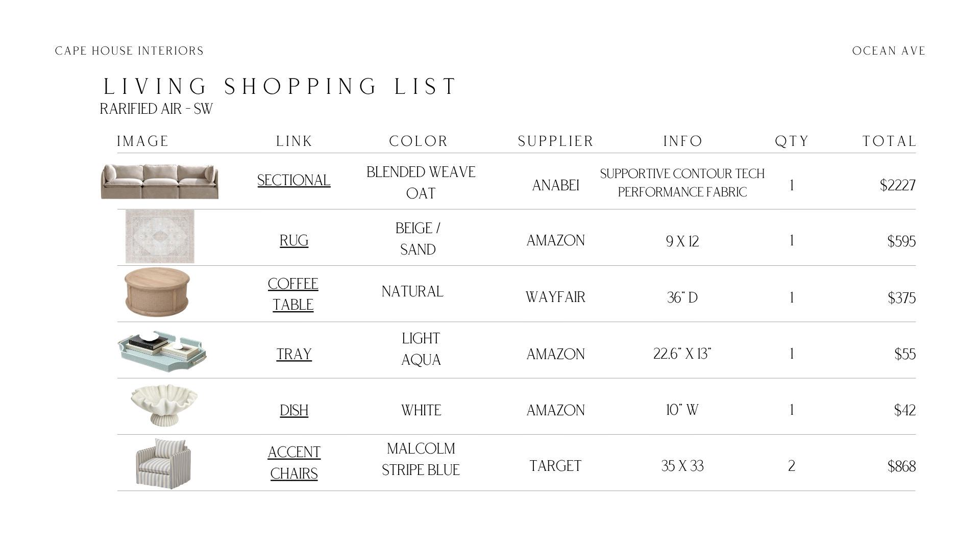Click the LIVING SHOPPING LIST title
This screenshot has width=980, height=551.
(281, 87)
